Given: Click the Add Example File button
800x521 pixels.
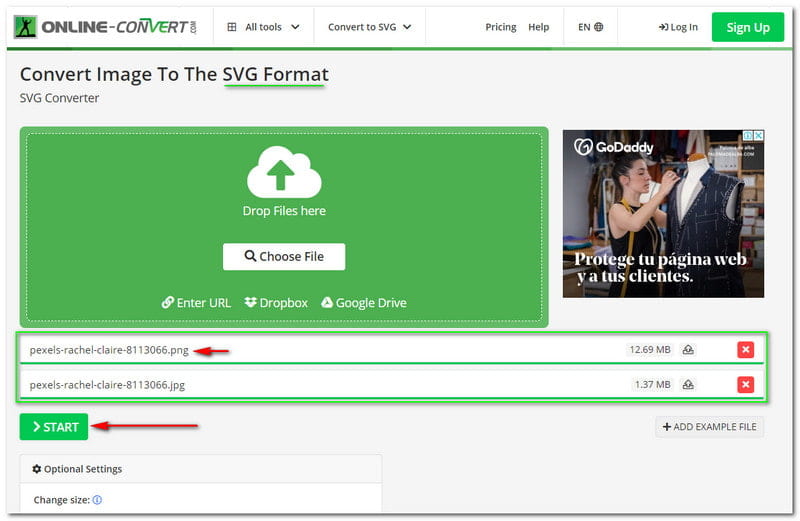Looking at the screenshot, I should (709, 427).
